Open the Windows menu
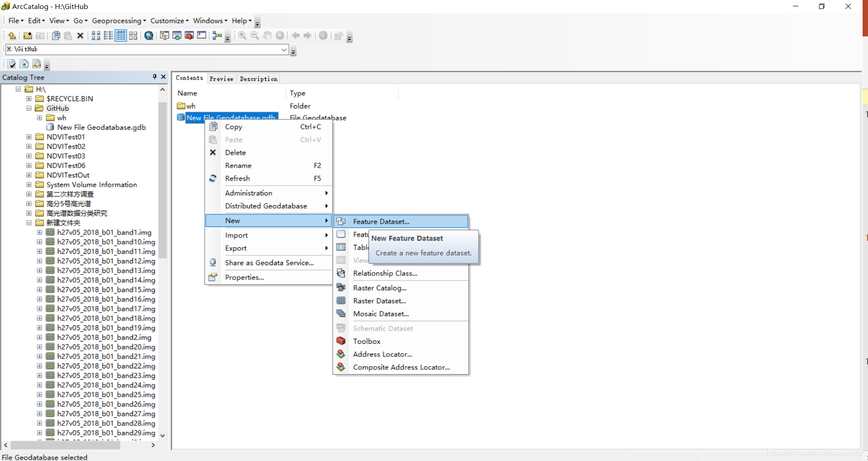The width and height of the screenshot is (868, 461). (210, 21)
